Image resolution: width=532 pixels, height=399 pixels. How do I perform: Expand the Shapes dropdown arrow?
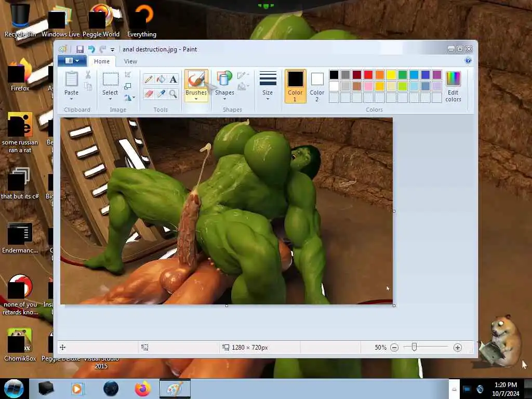[224, 99]
